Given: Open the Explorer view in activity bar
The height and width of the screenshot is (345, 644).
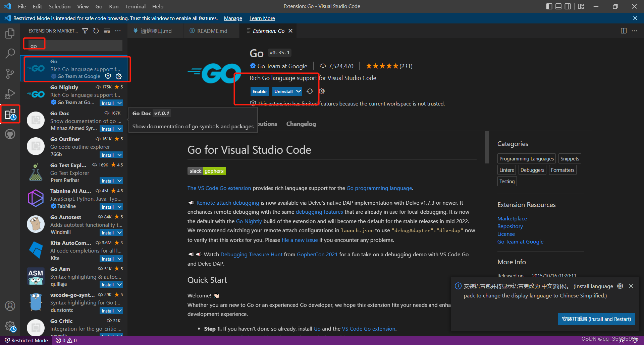Looking at the screenshot, I should (x=10, y=33).
